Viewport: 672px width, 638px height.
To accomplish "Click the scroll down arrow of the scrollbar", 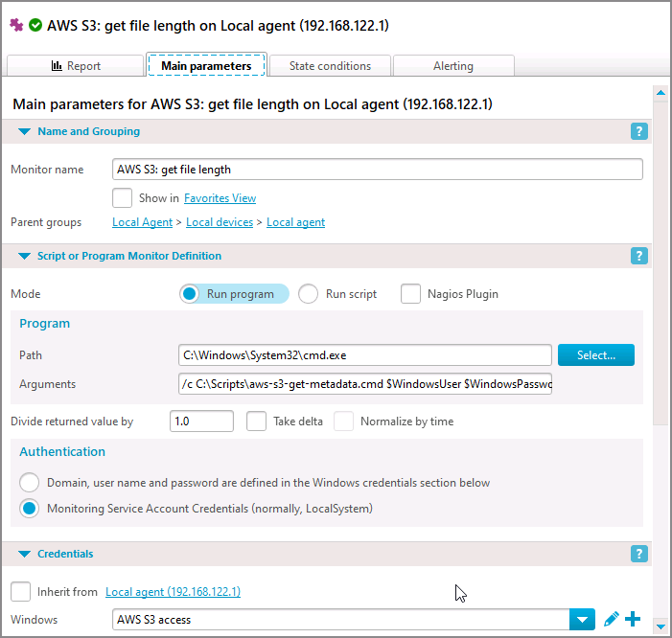I will (x=660, y=627).
